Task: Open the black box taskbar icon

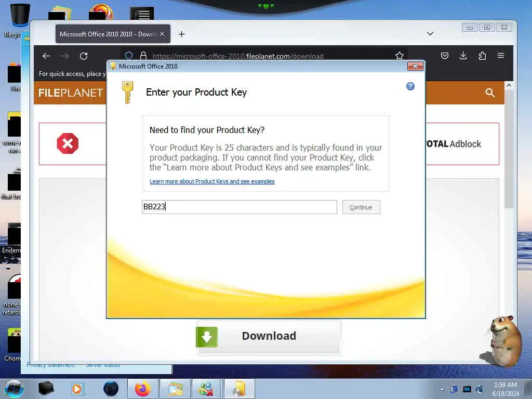Action: tap(46, 389)
